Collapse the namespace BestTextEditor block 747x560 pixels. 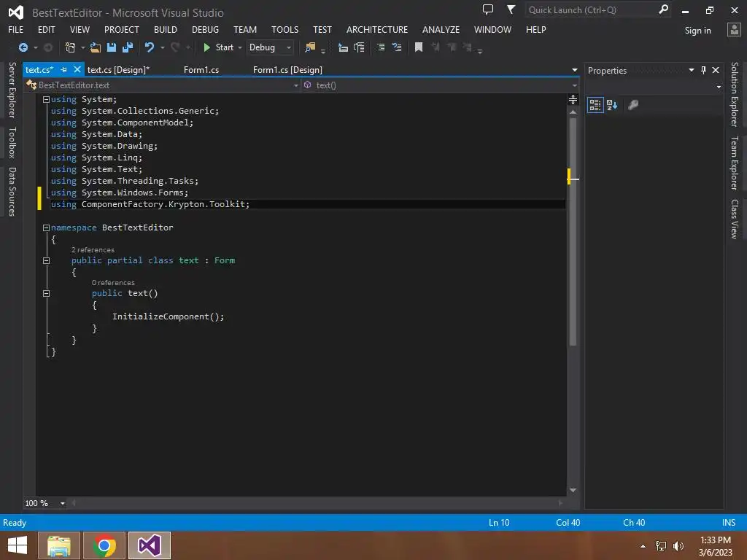(46, 227)
